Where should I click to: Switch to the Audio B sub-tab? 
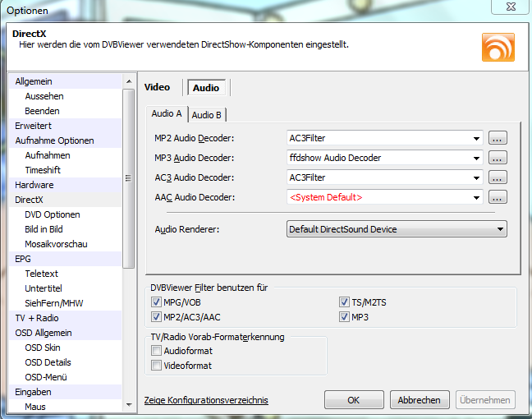pyautogui.click(x=206, y=115)
